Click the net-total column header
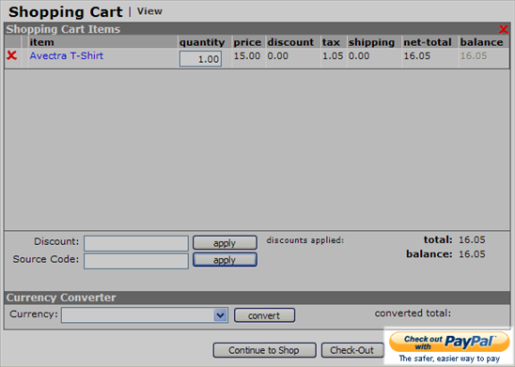Screen dimensions: 515x367 pos(428,42)
